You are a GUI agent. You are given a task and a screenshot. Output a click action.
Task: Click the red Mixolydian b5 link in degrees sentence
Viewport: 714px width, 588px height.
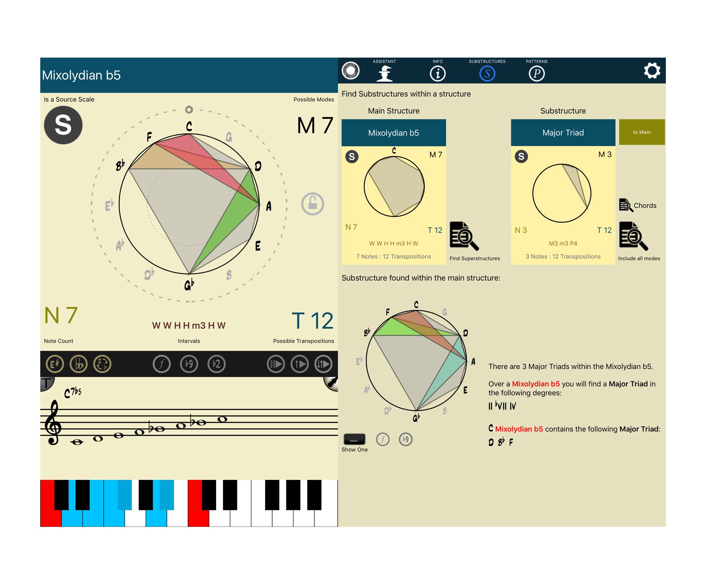(x=536, y=384)
